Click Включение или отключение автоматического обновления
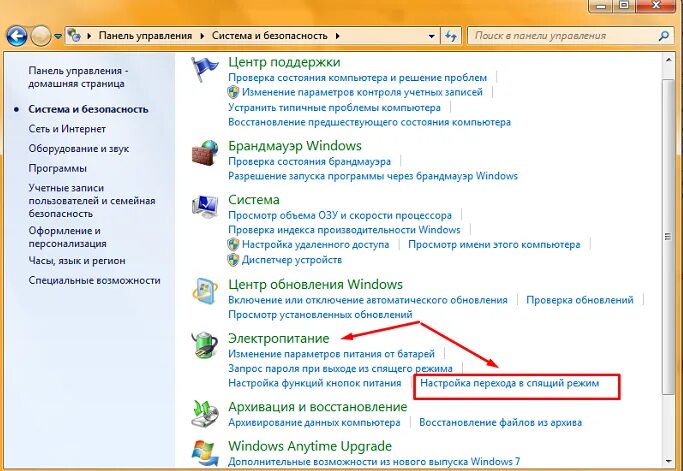The width and height of the screenshot is (683, 471). point(368,300)
